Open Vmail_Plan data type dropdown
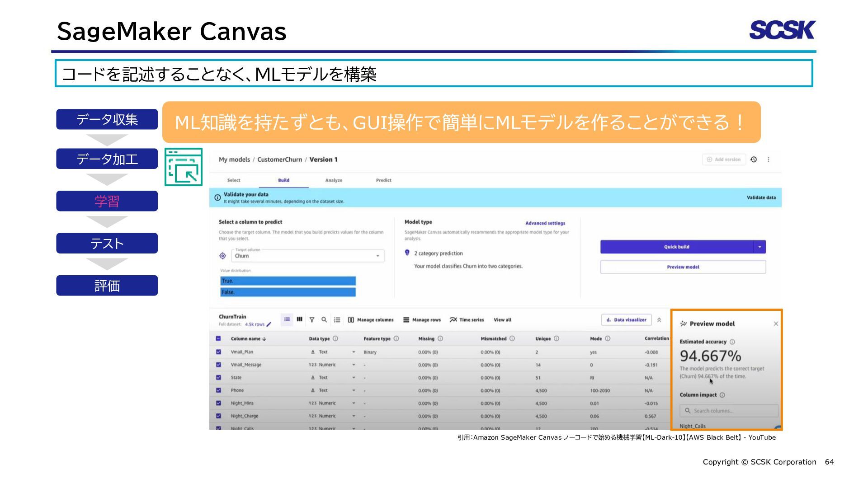 tap(354, 352)
